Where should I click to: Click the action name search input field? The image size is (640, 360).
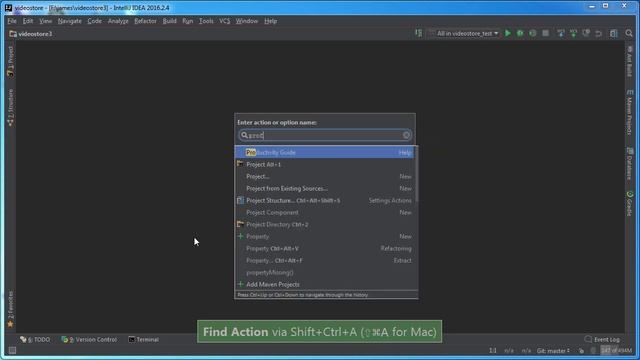pyautogui.click(x=325, y=135)
